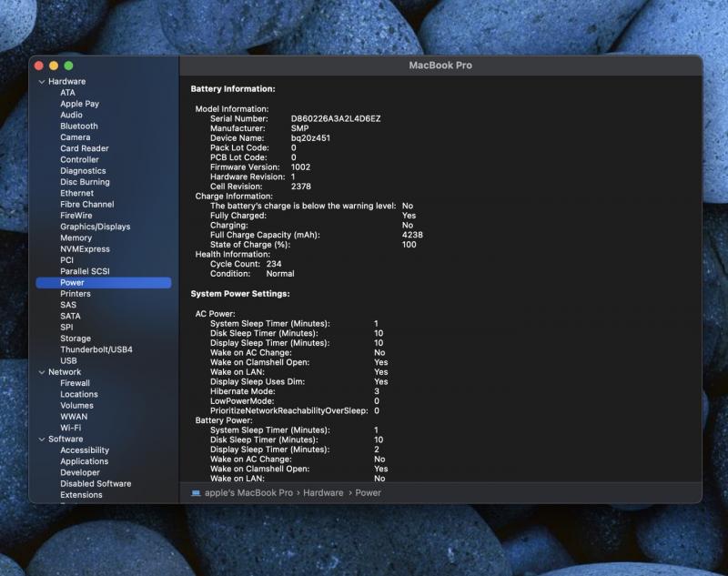
Task: Select Memory in the sidebar
Action: coord(76,237)
